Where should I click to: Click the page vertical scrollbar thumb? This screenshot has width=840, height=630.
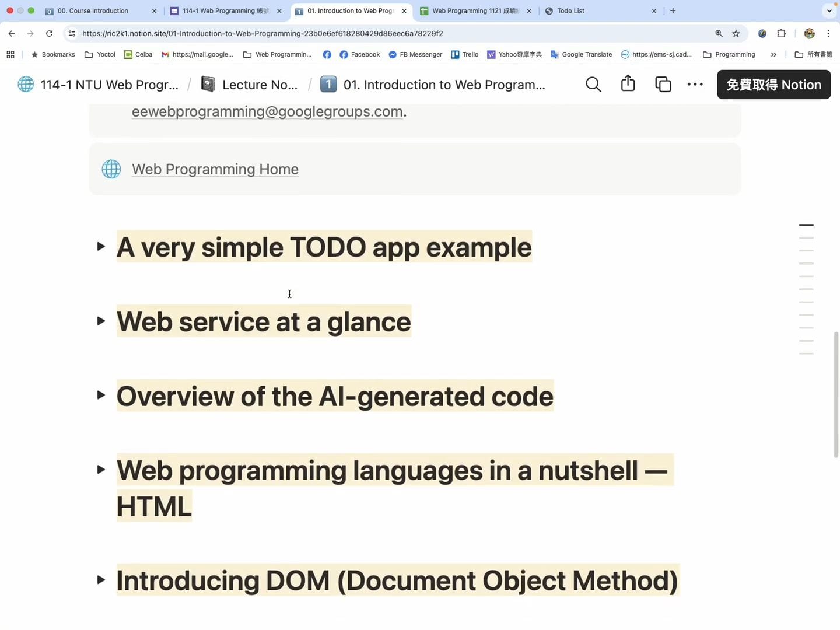[836, 394]
